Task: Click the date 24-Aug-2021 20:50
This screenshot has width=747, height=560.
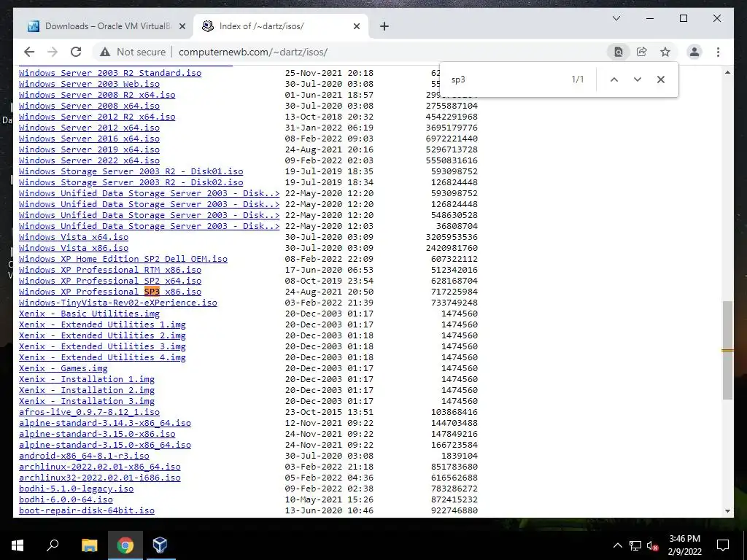Action: (329, 292)
